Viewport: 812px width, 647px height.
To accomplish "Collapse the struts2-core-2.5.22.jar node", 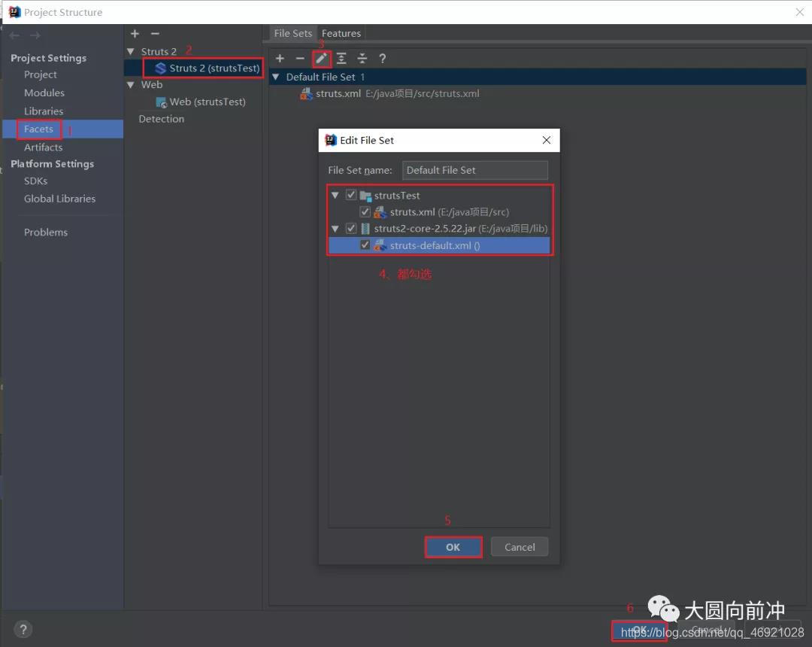I will tap(335, 229).
